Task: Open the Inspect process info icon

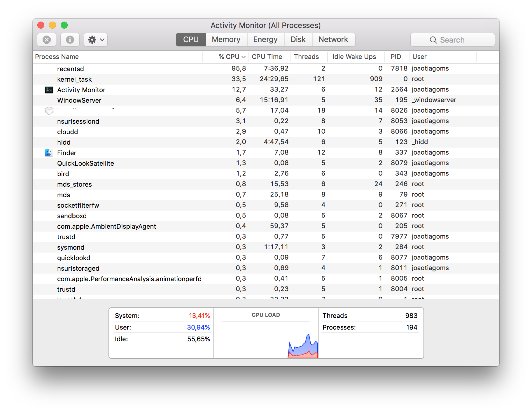Action: click(x=70, y=40)
